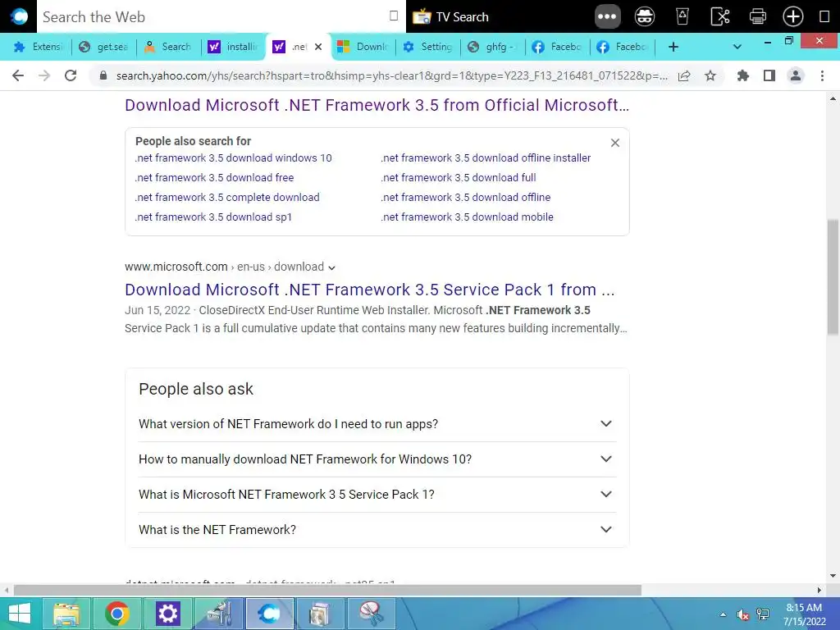This screenshot has height=630, width=840.
Task: Search .net framework 3.5 download windows 10
Action: [x=234, y=158]
